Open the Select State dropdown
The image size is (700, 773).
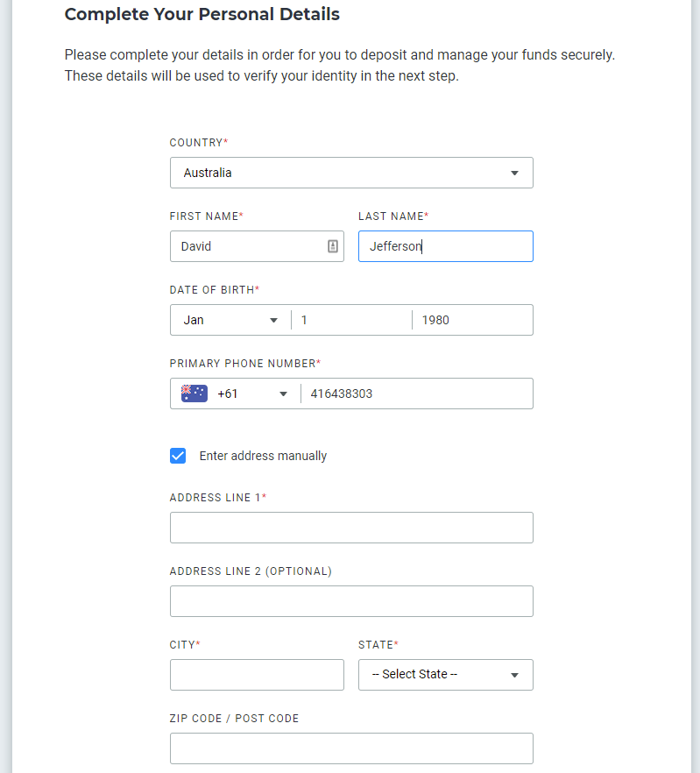coord(446,675)
